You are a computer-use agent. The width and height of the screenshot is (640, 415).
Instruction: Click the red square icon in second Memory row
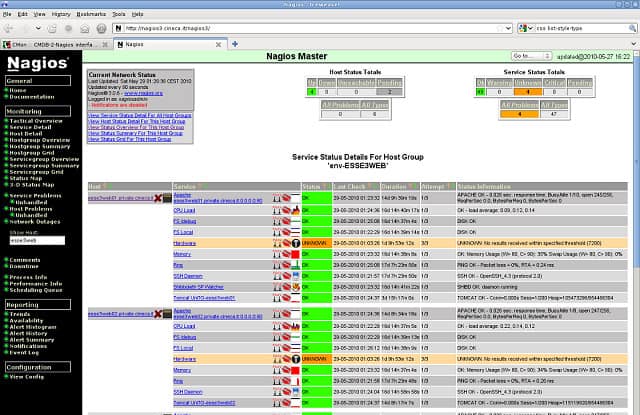[x=296, y=370]
